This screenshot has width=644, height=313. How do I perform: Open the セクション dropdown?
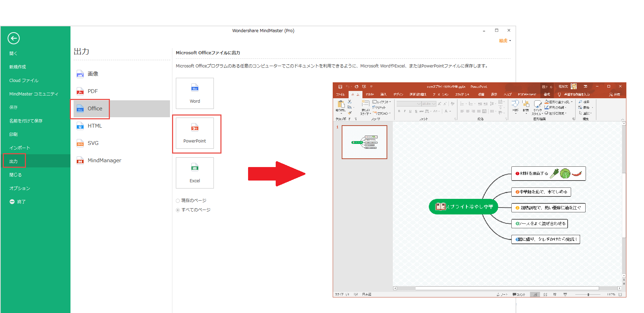pos(382,113)
